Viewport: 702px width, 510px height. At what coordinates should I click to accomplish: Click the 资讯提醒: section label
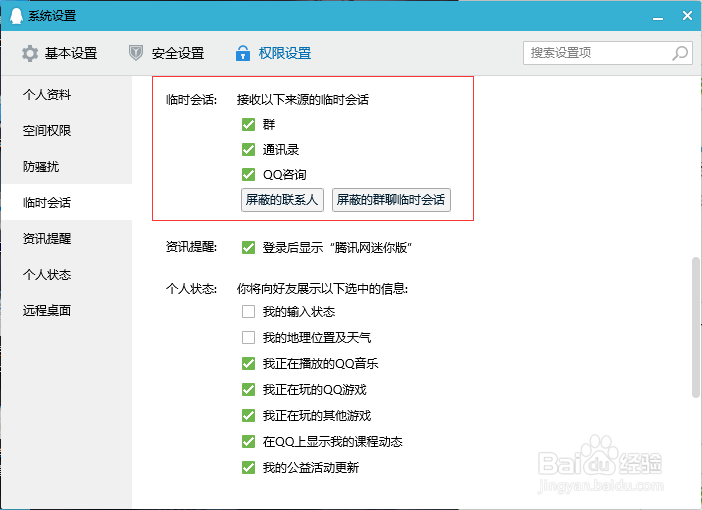[191, 247]
